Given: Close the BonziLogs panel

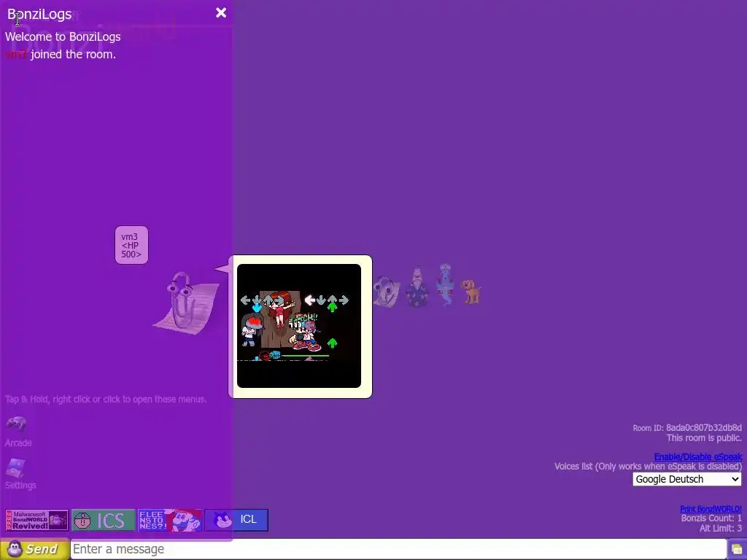Looking at the screenshot, I should tap(220, 13).
